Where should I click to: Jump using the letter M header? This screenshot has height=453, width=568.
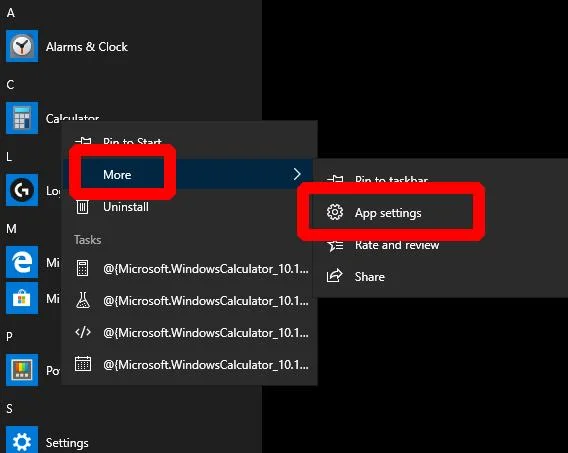point(11,228)
